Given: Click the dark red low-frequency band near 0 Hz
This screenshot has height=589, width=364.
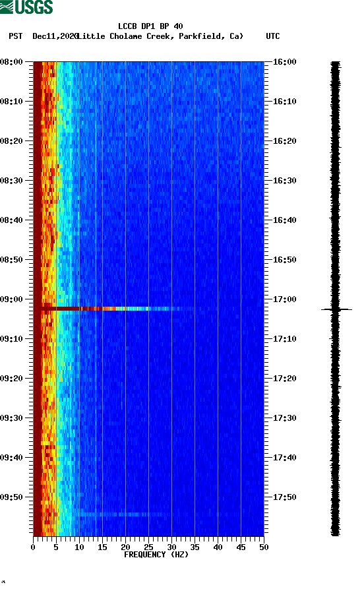Looking at the screenshot, I should click(38, 299).
